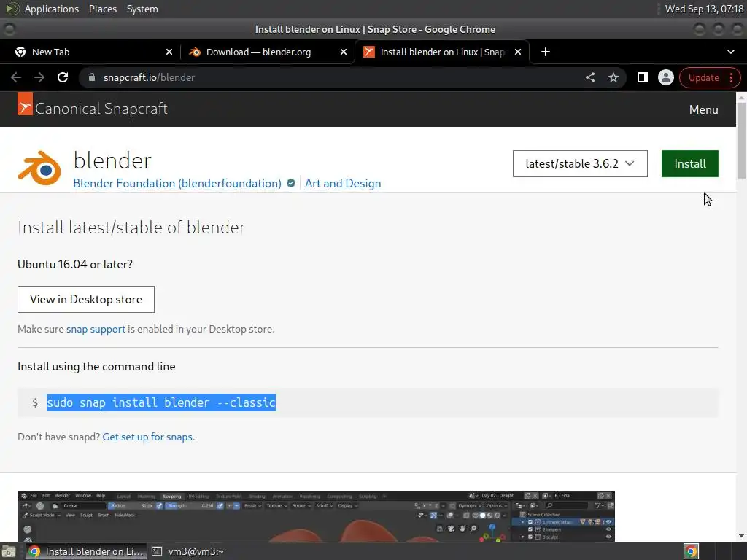This screenshot has height=560, width=747.
Task: Open the Places menu
Action: (102, 9)
